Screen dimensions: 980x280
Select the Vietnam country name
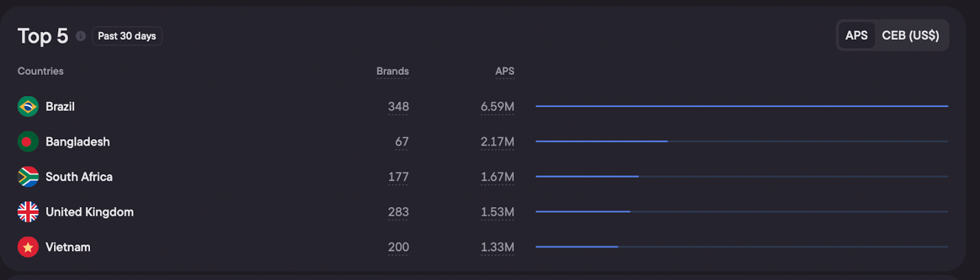[68, 248]
